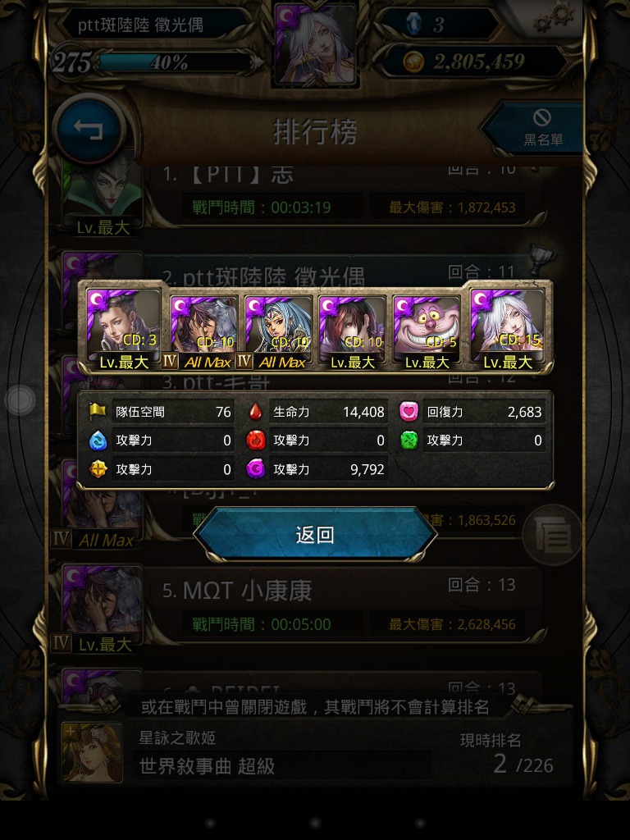Click the player avatar portrait at top
Screen dimensions: 630x840
tap(315, 44)
